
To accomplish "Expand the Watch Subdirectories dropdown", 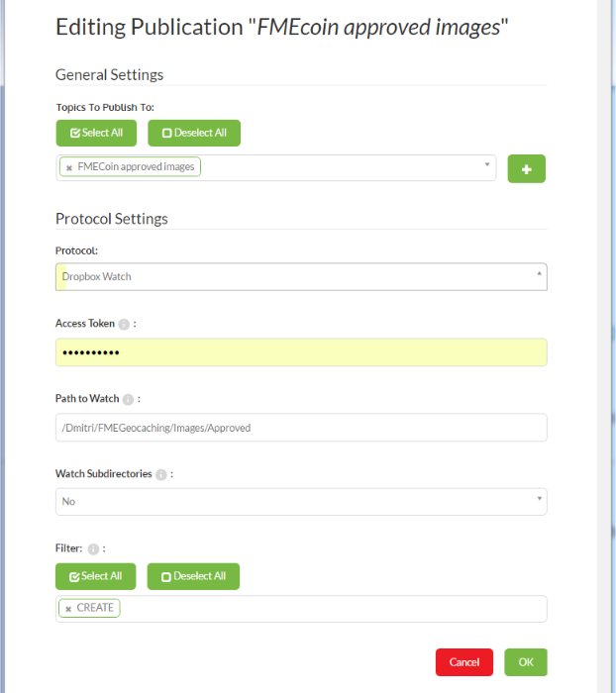I will (300, 502).
